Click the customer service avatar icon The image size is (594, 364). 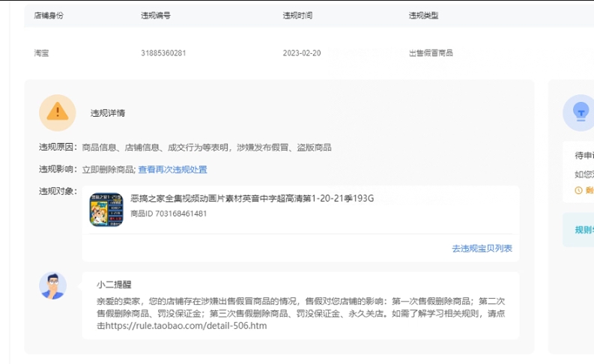click(x=52, y=285)
